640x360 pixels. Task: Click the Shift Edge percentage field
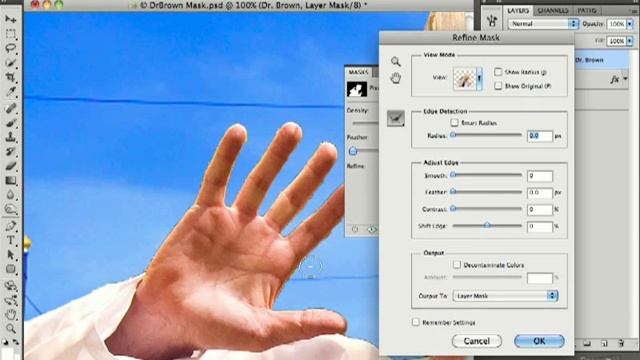point(540,226)
